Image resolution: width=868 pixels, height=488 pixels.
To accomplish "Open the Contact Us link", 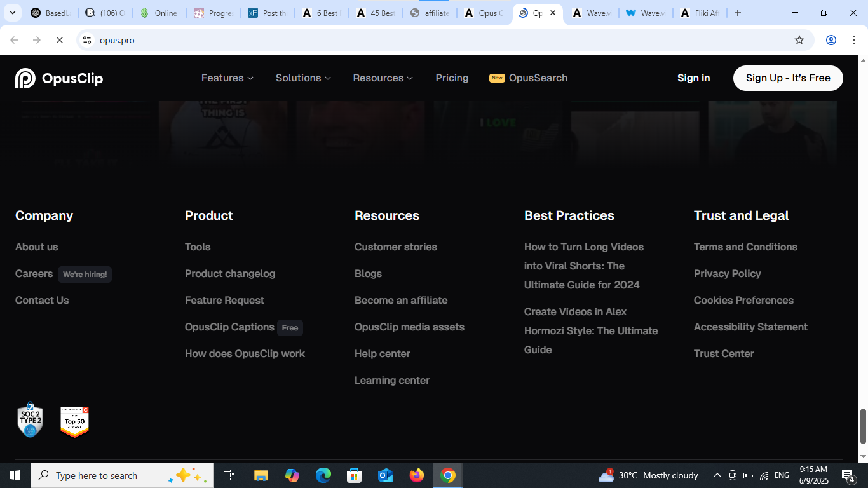I will point(42,301).
